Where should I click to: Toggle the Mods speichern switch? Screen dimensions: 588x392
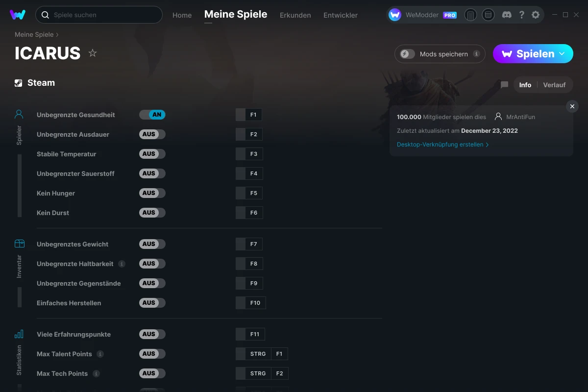[x=408, y=54]
